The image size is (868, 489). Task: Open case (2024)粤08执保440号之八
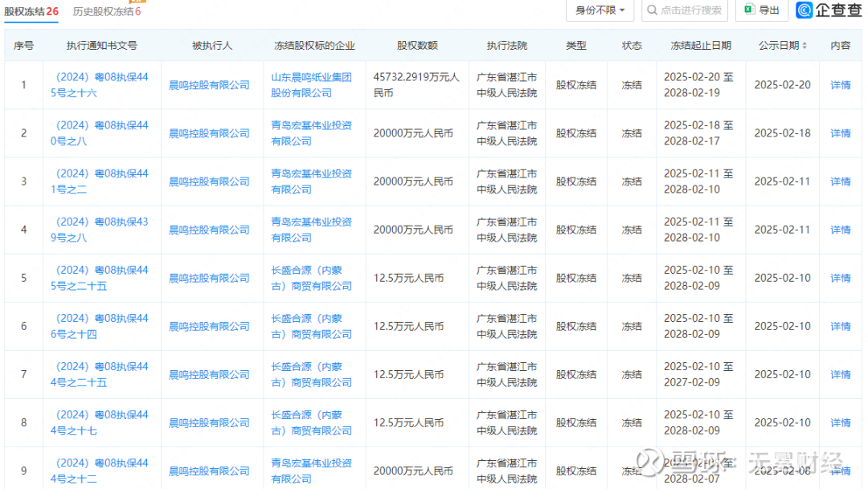tap(100, 132)
